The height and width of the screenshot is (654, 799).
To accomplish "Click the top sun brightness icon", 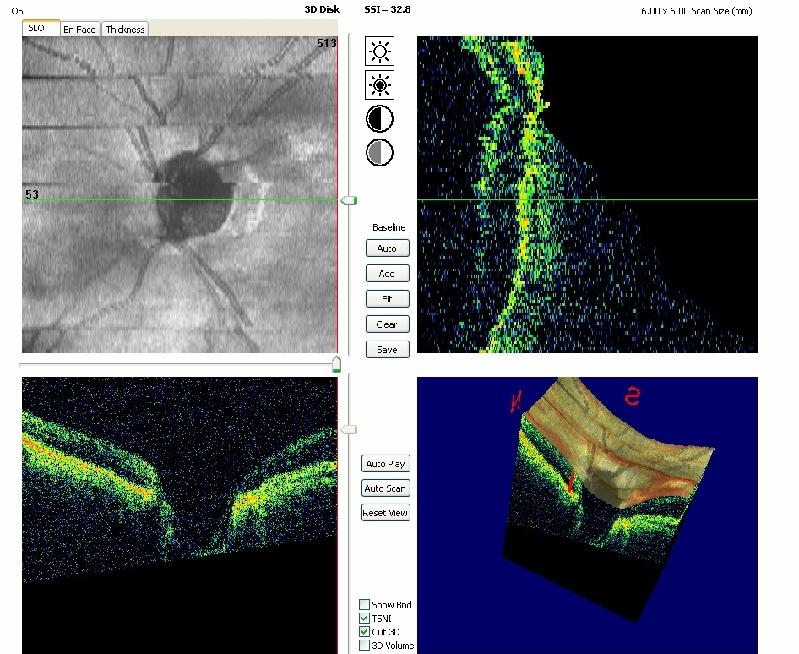I will (380, 51).
